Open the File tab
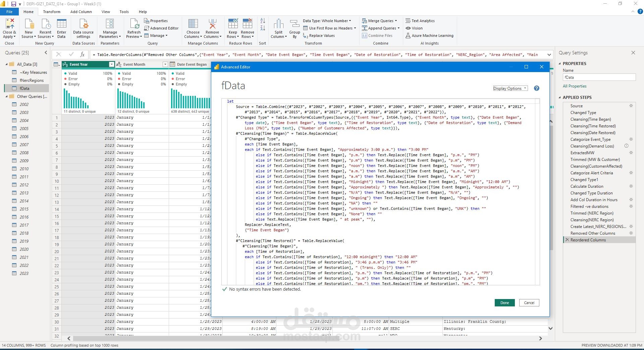Screen dimensions: 644x350 (x=9, y=12)
